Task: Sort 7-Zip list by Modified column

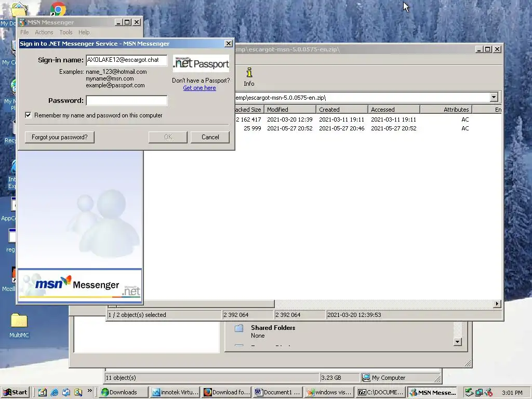Action: coord(290,109)
